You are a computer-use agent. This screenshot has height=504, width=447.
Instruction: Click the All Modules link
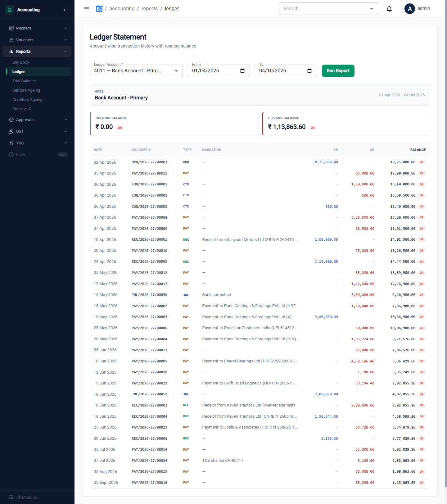(27, 497)
